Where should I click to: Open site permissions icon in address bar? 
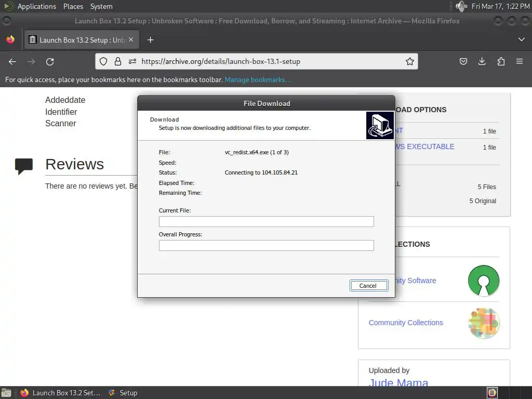[x=132, y=61]
